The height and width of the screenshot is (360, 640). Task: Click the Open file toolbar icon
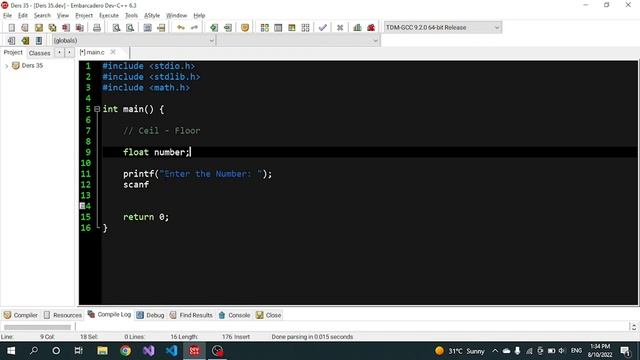click(25, 28)
